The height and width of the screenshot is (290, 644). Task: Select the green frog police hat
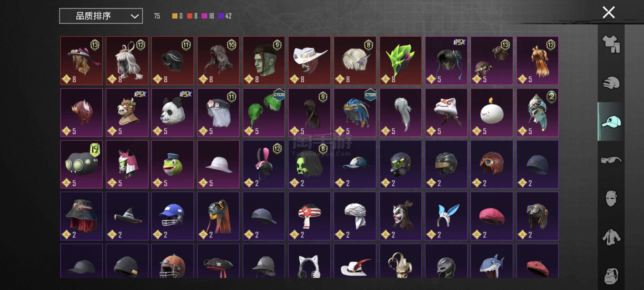pos(172,164)
